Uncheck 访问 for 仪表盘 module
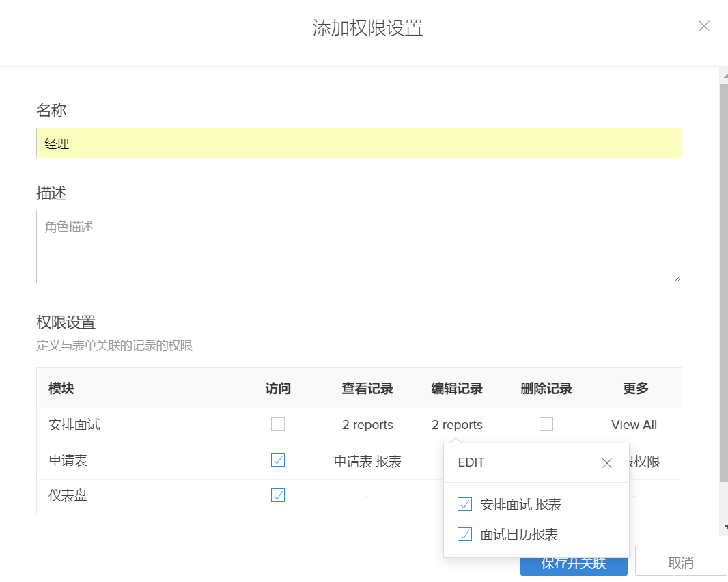Viewport: 728px width, 582px height. (x=278, y=495)
